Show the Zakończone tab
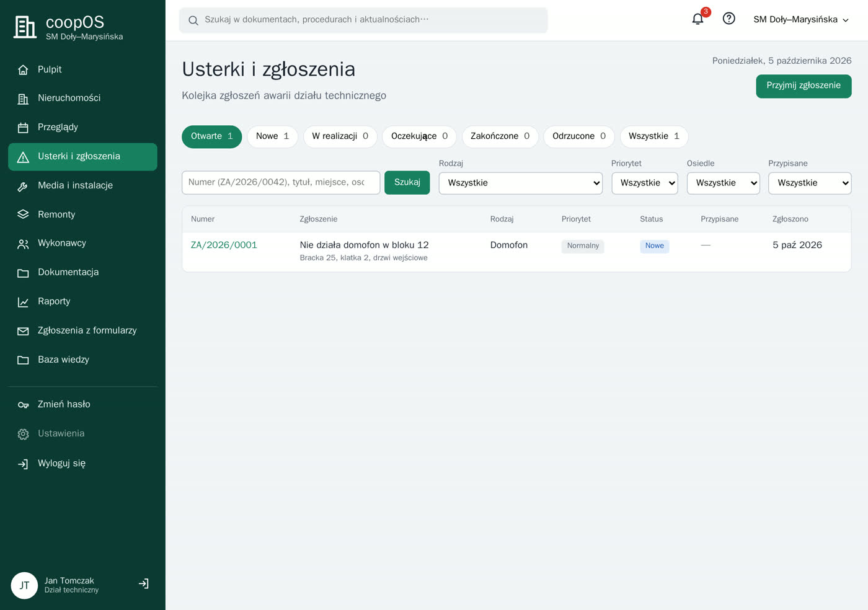 [500, 136]
